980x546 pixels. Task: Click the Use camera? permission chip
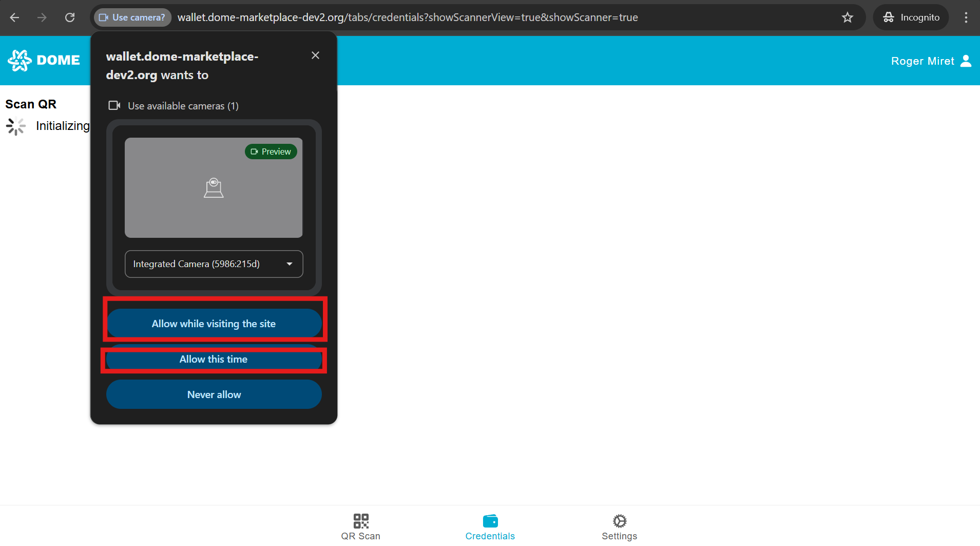point(132,17)
